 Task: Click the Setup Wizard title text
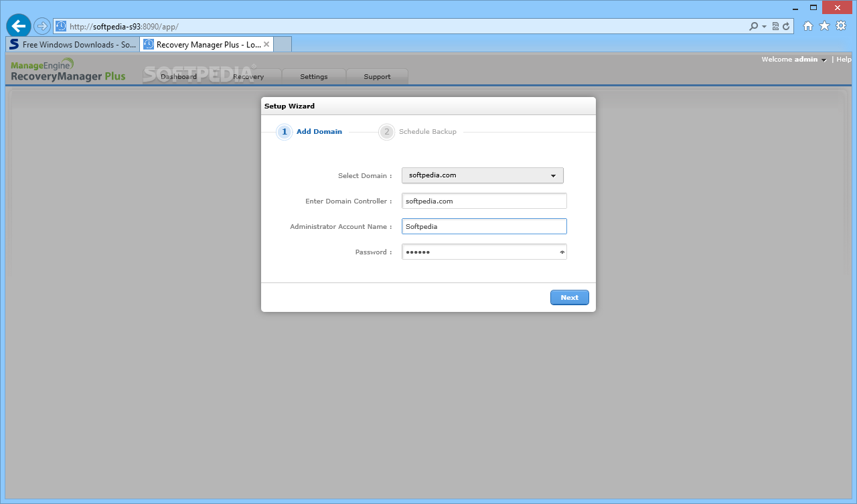coord(289,106)
